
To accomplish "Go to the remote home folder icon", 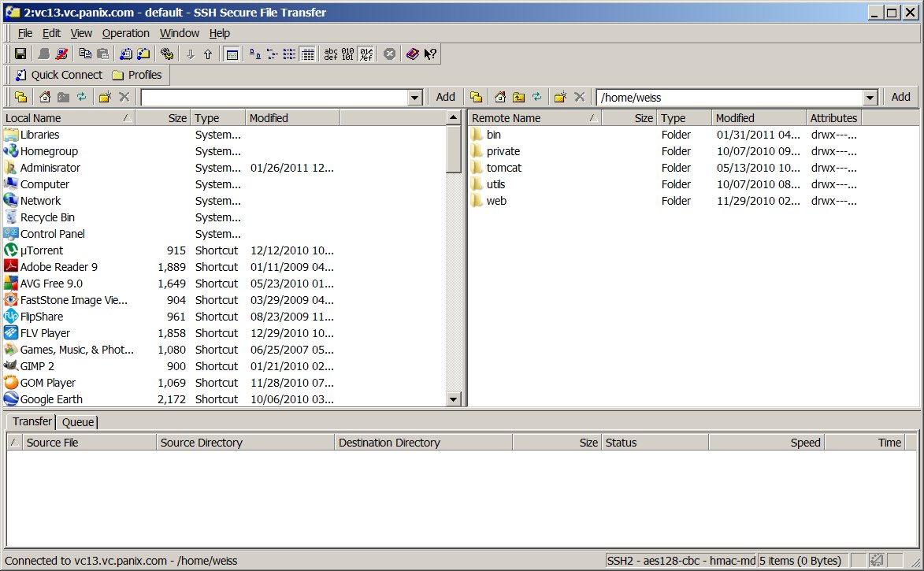I will pyautogui.click(x=500, y=97).
